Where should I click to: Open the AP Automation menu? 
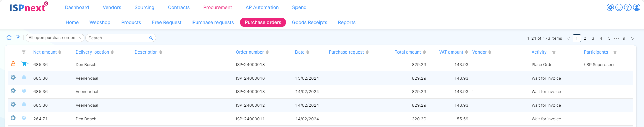[x=262, y=7]
